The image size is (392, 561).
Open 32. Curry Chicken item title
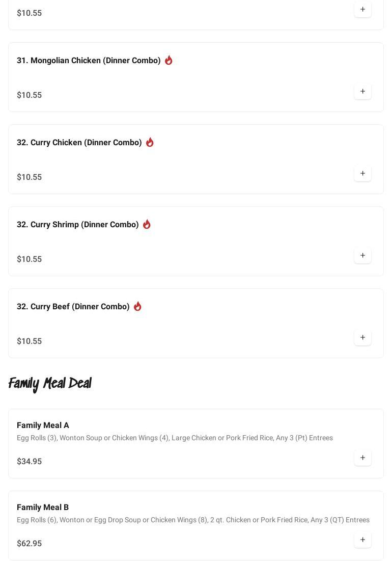coord(79,143)
